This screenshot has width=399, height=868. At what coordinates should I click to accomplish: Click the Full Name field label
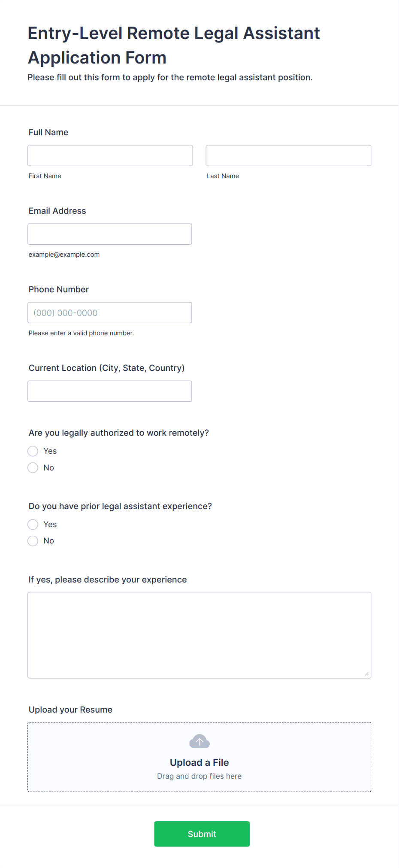pyautogui.click(x=48, y=132)
